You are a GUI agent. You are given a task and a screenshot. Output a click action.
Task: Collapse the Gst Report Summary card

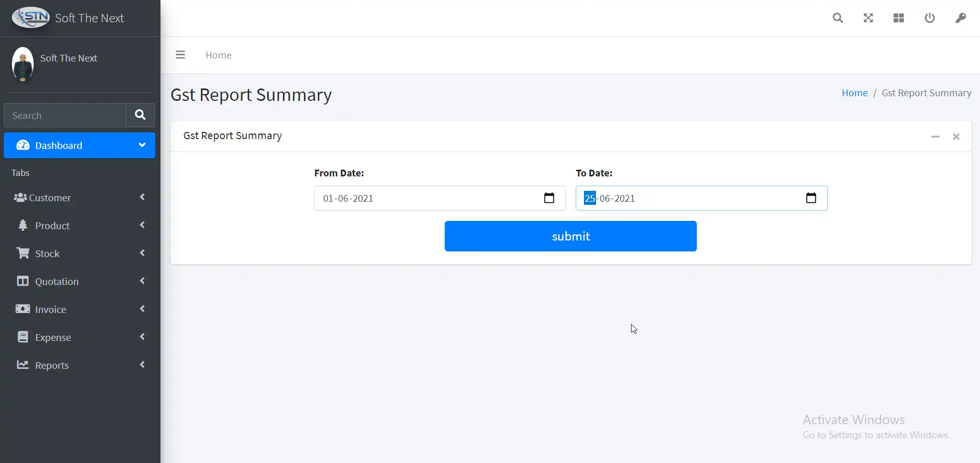935,137
